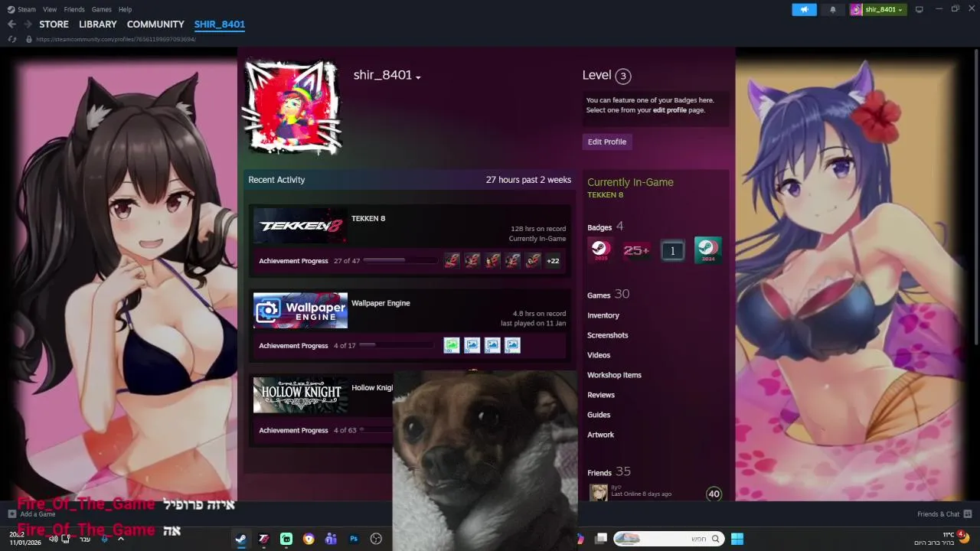The width and height of the screenshot is (980, 551).
Task: Open the Reviews link
Action: [601, 395]
